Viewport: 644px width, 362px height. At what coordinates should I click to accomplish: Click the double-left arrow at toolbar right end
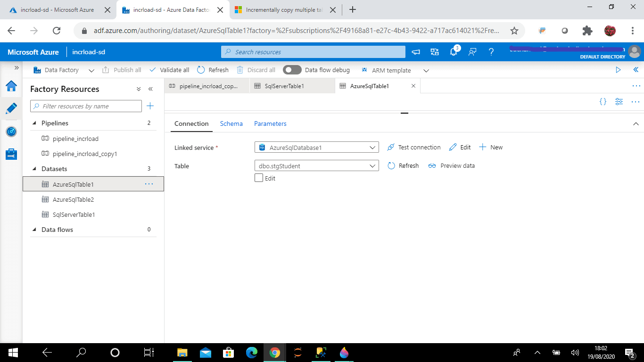636,70
